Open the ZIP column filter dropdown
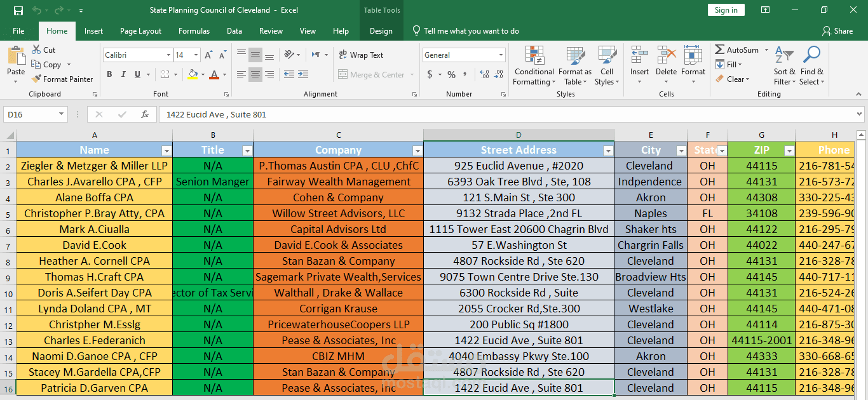 (x=789, y=150)
